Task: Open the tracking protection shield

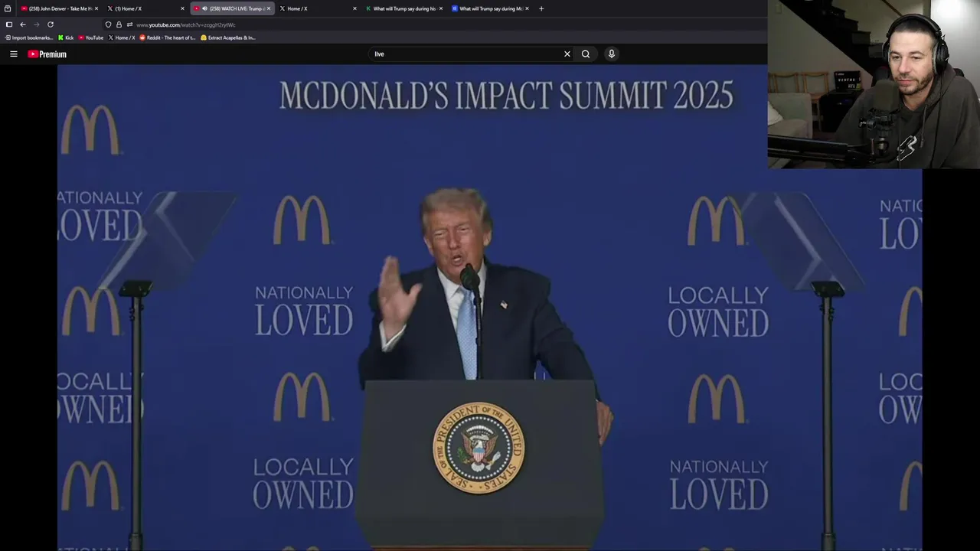Action: click(x=108, y=24)
